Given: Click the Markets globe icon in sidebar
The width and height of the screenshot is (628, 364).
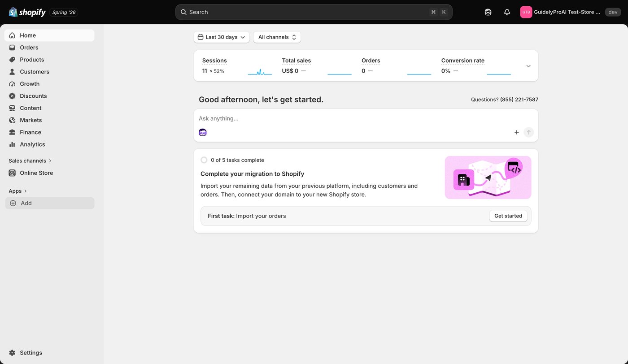Looking at the screenshot, I should (x=12, y=120).
